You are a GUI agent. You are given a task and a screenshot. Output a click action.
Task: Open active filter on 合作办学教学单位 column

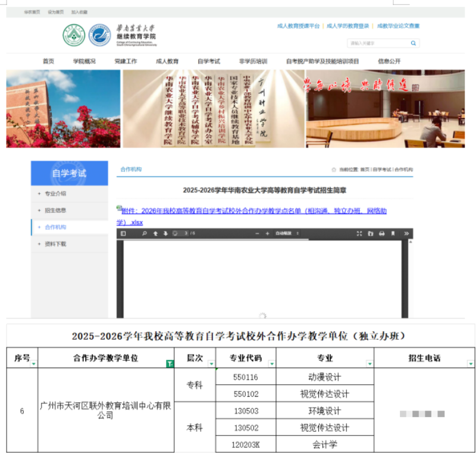(x=170, y=363)
